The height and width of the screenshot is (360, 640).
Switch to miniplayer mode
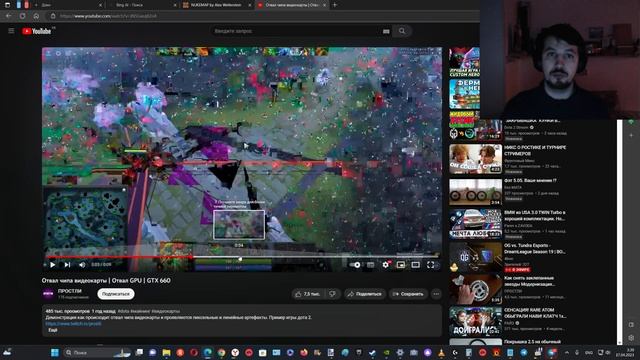pyautogui.click(x=401, y=265)
